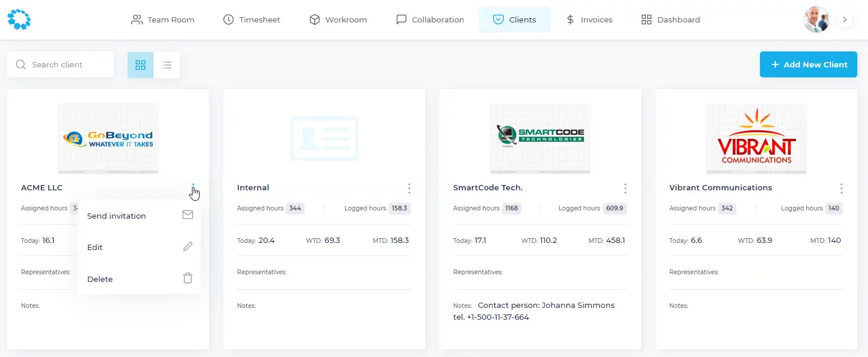This screenshot has width=868, height=357.
Task: Open the SmartCode Tech. three-dot menu
Action: click(625, 189)
